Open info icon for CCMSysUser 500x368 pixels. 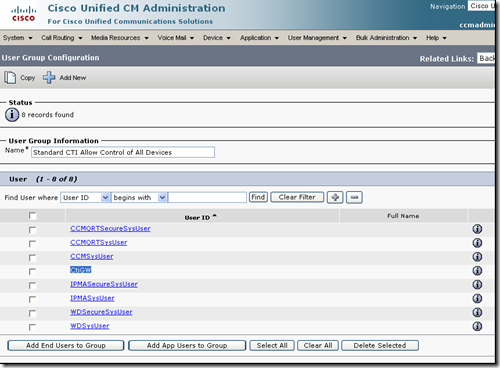477,257
